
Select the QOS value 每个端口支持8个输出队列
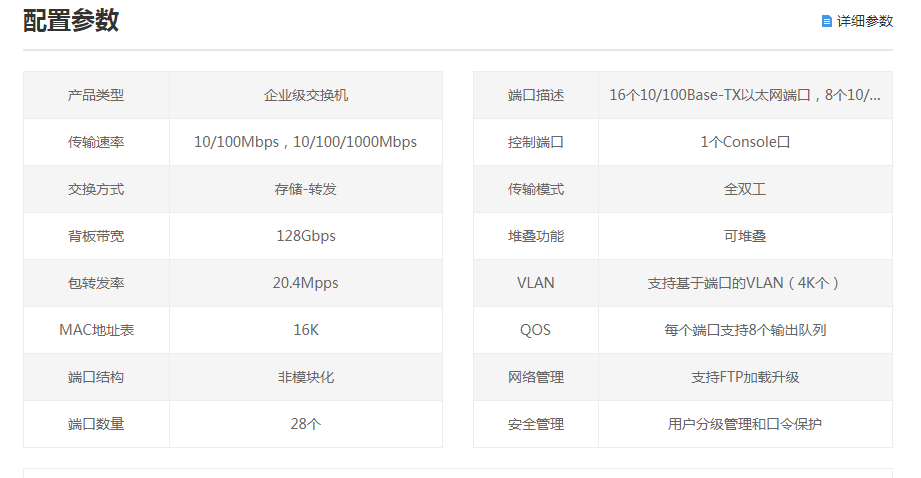[745, 330]
